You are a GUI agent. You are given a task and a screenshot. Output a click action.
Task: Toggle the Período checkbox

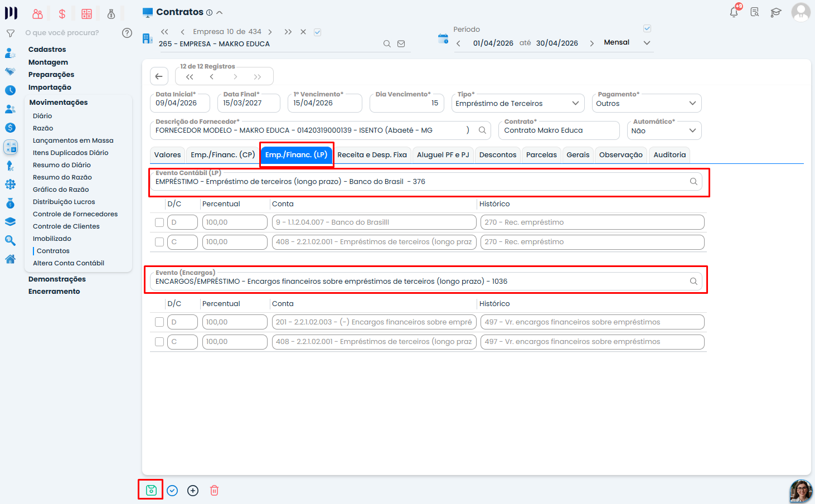click(647, 28)
